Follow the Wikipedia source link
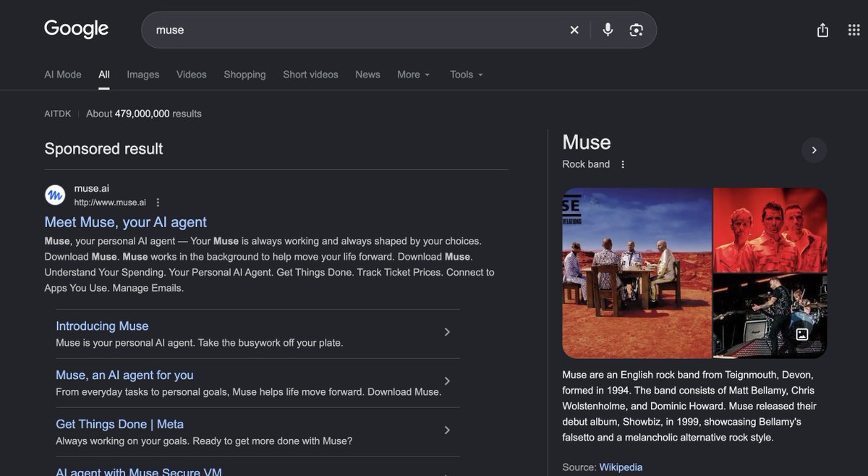Image resolution: width=868 pixels, height=476 pixels. (621, 467)
